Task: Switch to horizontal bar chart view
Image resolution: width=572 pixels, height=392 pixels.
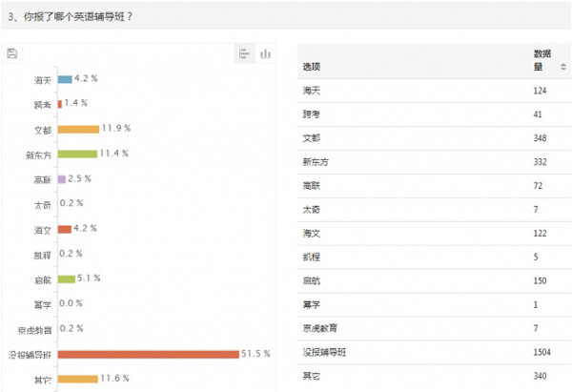Action: [245, 53]
